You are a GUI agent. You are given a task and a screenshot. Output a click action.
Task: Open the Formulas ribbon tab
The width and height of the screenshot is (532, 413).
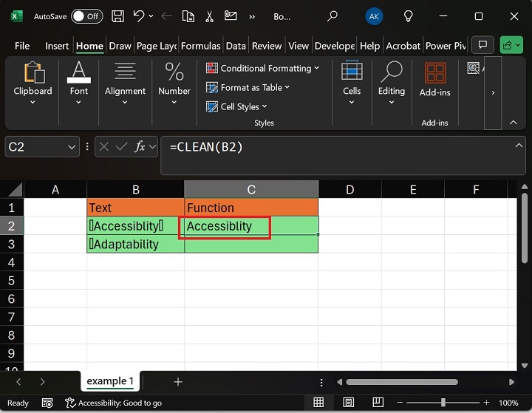click(200, 46)
